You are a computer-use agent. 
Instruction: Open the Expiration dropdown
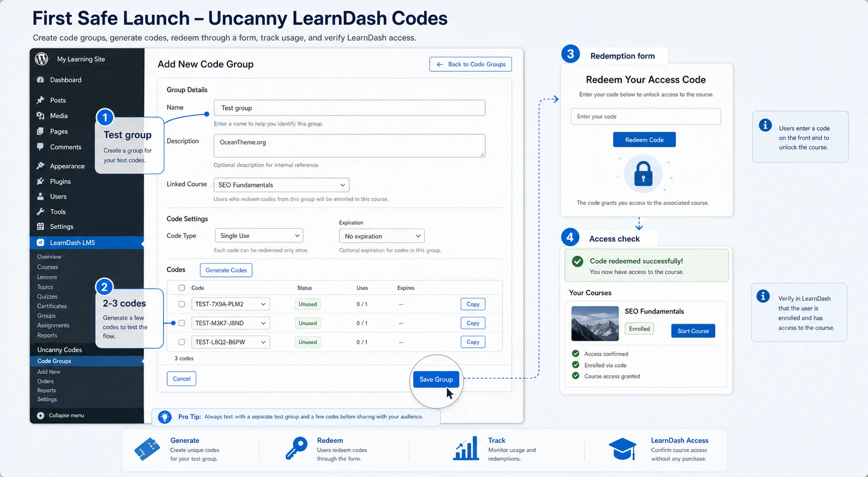(382, 236)
